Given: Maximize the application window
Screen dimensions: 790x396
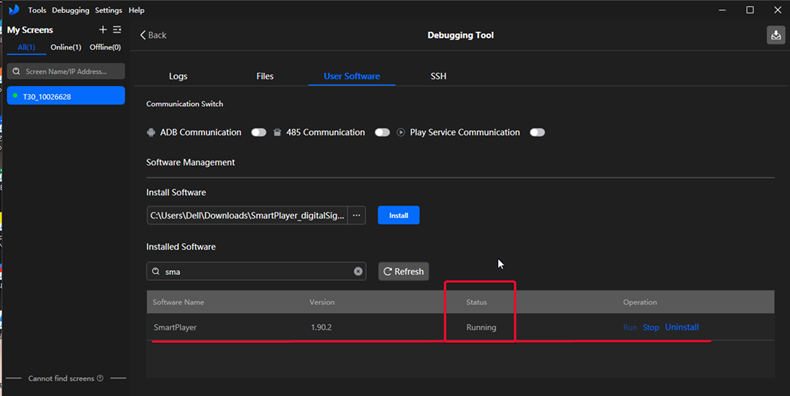Looking at the screenshot, I should pos(750,10).
